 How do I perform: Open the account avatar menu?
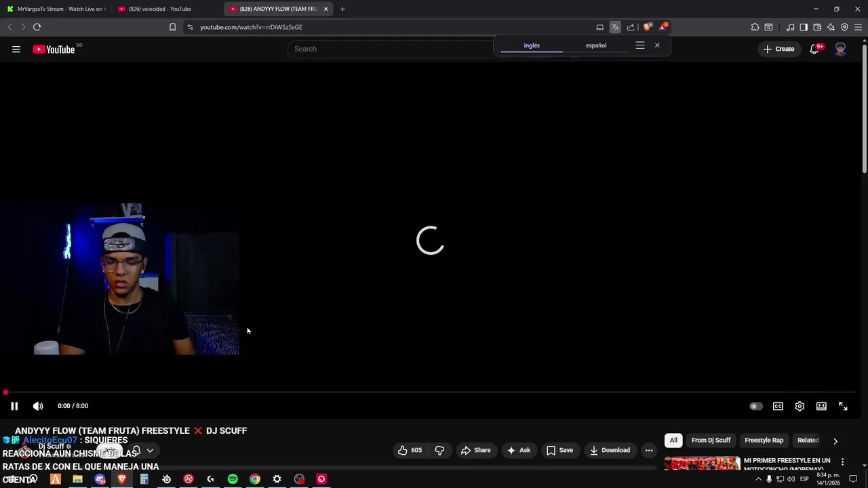(x=840, y=49)
